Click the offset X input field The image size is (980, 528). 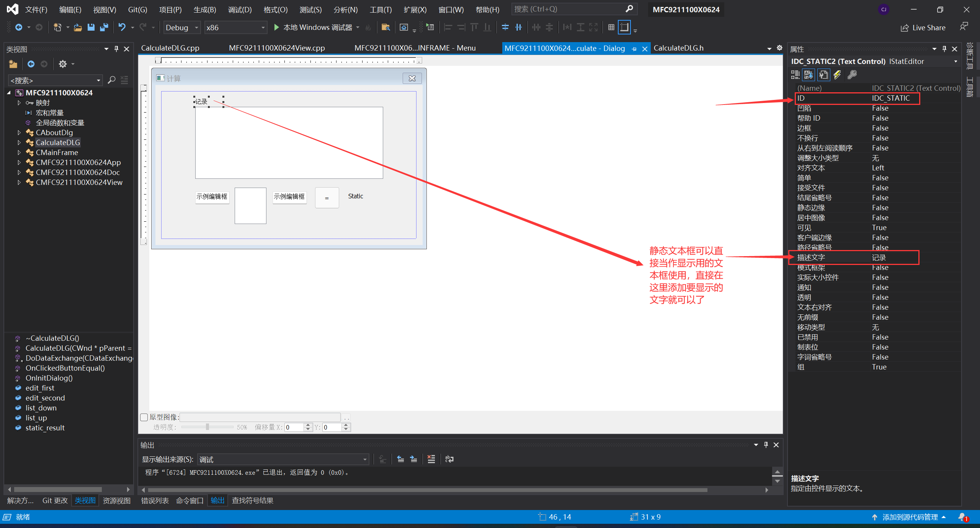(294, 427)
